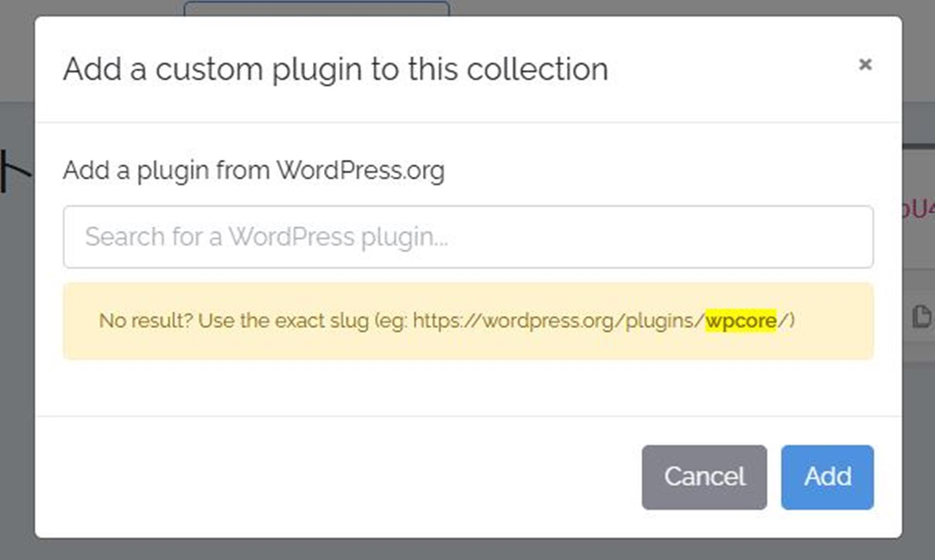Click the outlined box above the dialog
Image resolution: width=935 pixels, height=560 pixels.
[x=317, y=8]
